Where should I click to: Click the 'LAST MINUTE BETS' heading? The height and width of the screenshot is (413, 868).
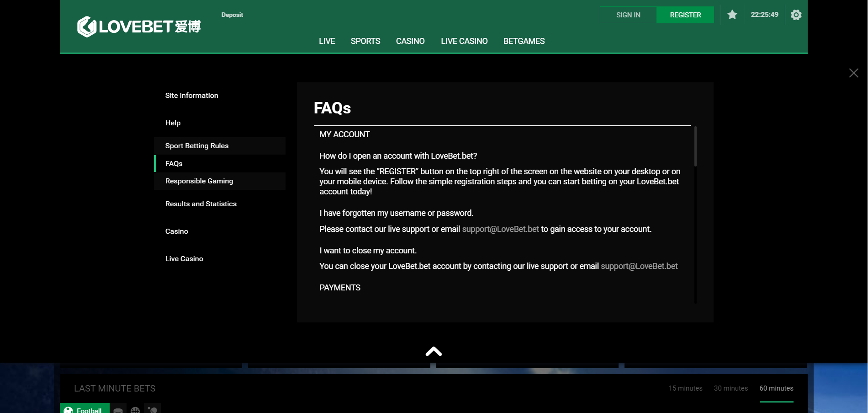pos(115,388)
